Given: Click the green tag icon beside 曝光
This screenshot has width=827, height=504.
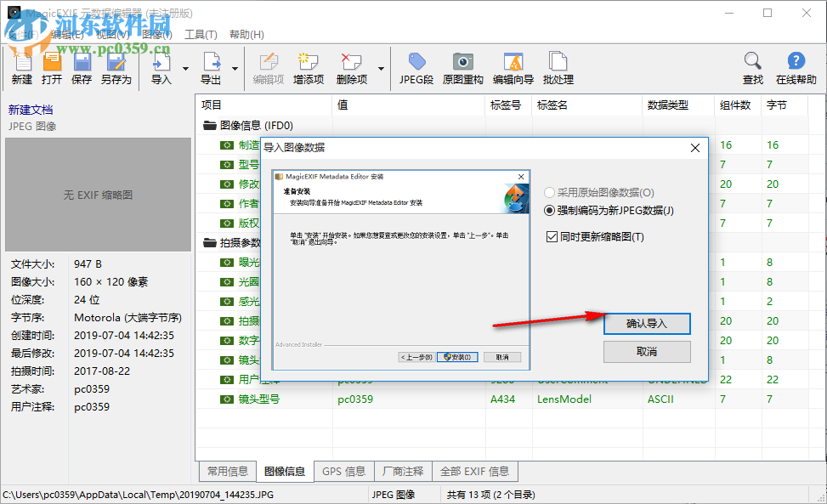Looking at the screenshot, I should (227, 262).
